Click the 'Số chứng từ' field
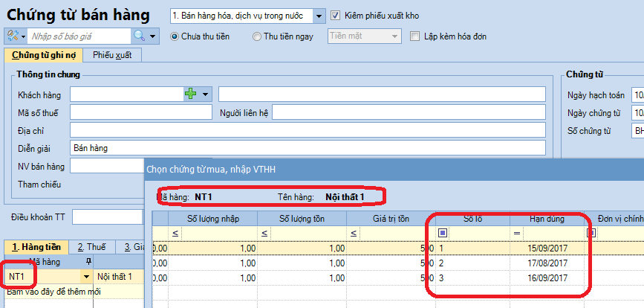The image size is (644, 308). [x=637, y=131]
